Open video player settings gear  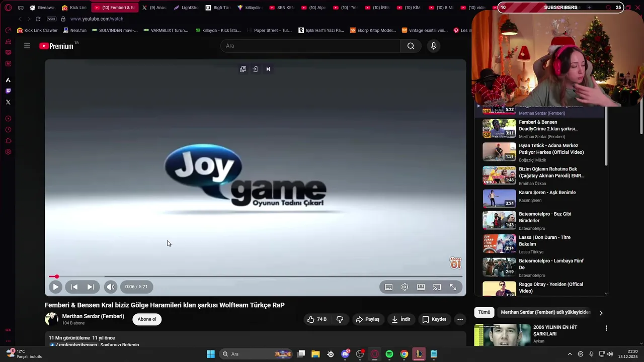[x=405, y=287]
